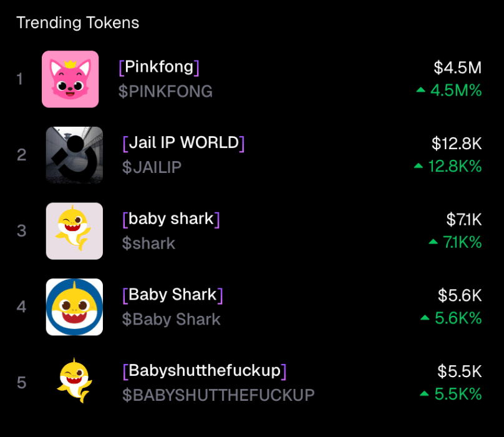Click the $BABYSHUTTHEFUCKUP ticker
Screen dimensions: 504x437
point(218,395)
